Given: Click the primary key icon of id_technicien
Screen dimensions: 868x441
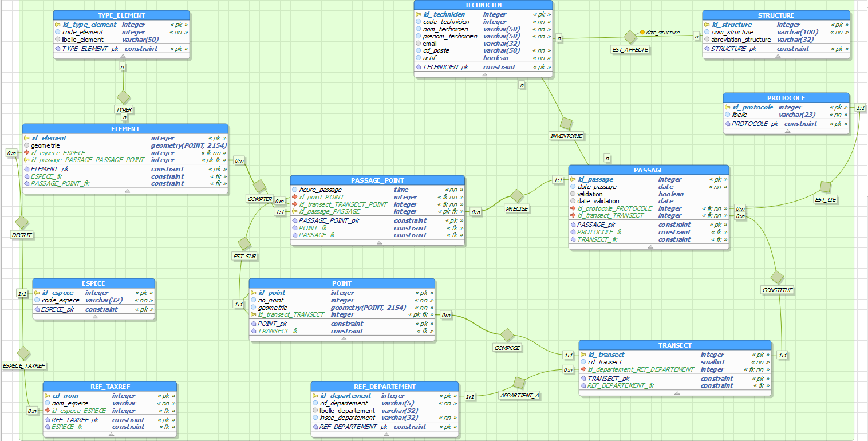Looking at the screenshot, I should [x=419, y=14].
